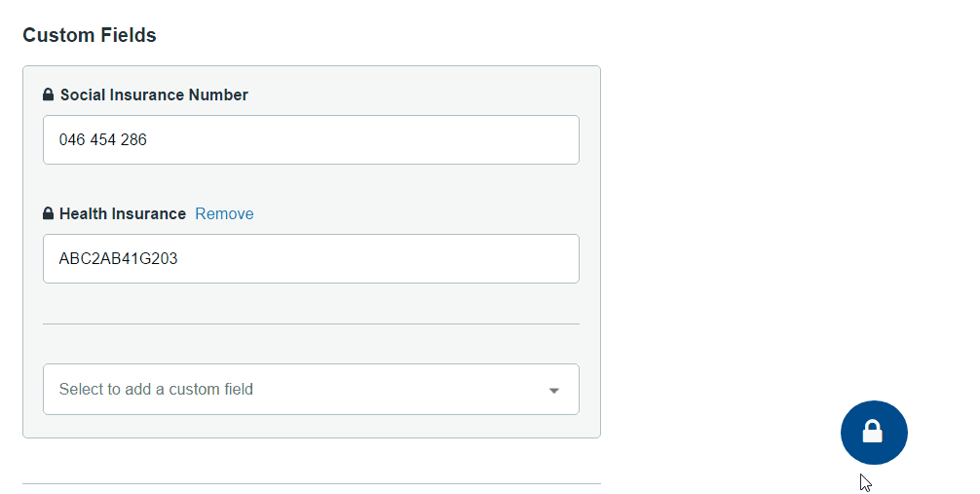
Task: Focus the Social Insurance Number input field
Action: click(x=312, y=139)
